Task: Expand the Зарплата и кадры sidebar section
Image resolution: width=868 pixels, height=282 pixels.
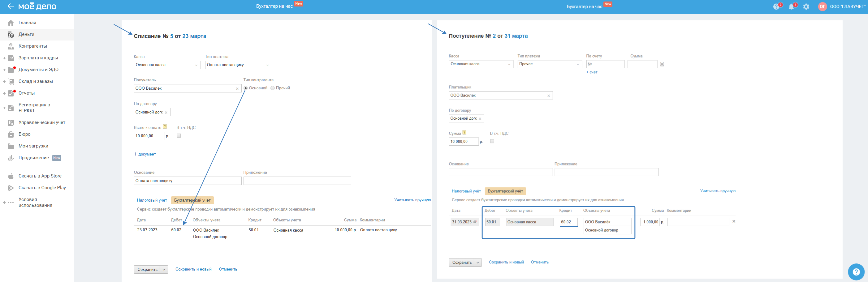Action: (x=4, y=58)
